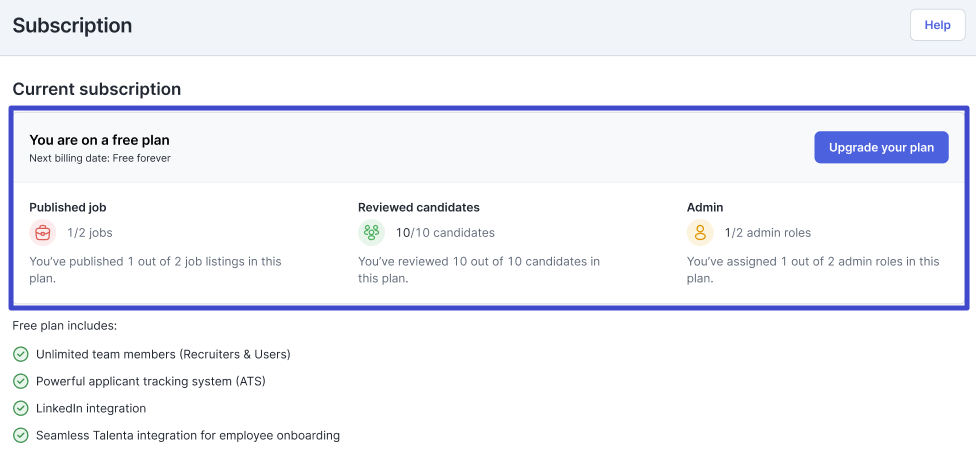Click the 1/2 jobs counter
The height and width of the screenshot is (461, 976).
coord(90,233)
